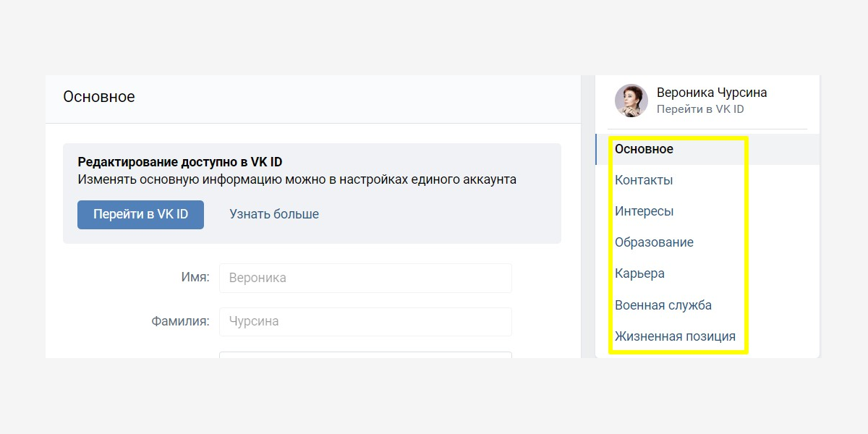This screenshot has width=868, height=434.
Task: Select Военная служба in the sidebar
Action: [x=663, y=305]
